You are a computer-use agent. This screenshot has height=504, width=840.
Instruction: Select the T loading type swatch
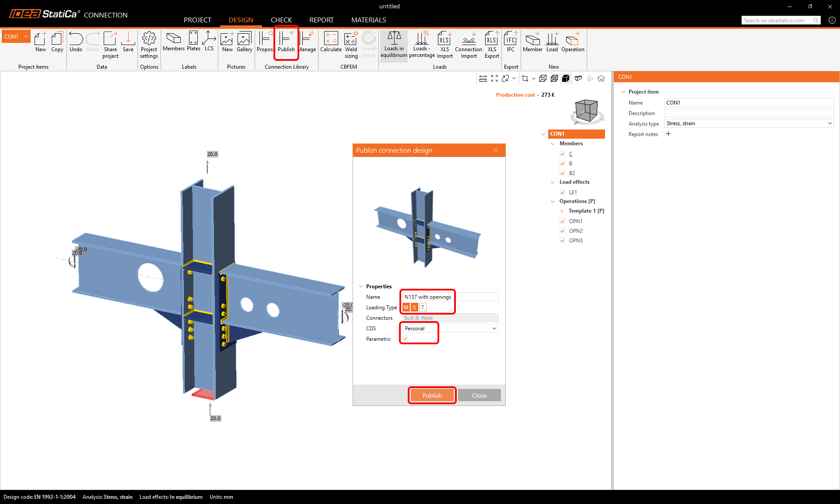(x=423, y=308)
